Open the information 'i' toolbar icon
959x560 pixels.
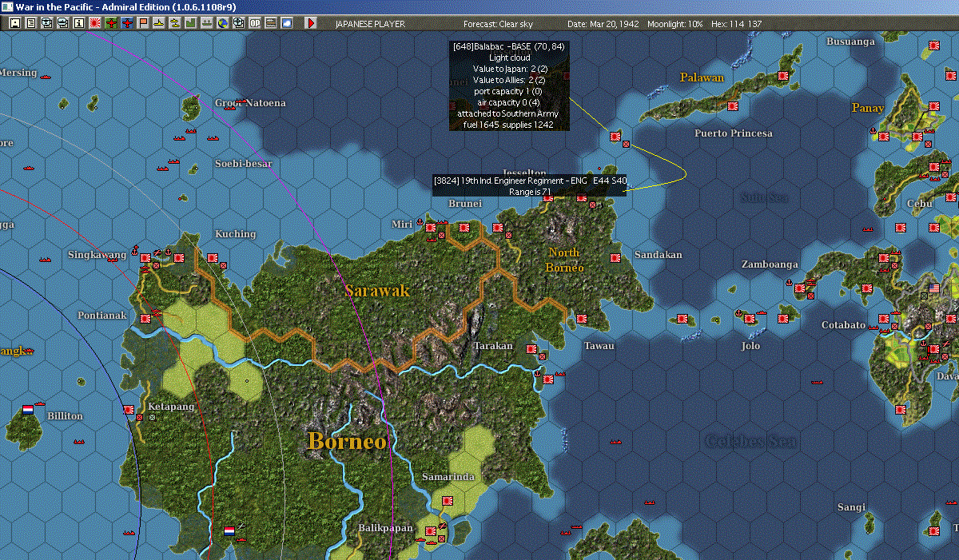(x=78, y=23)
